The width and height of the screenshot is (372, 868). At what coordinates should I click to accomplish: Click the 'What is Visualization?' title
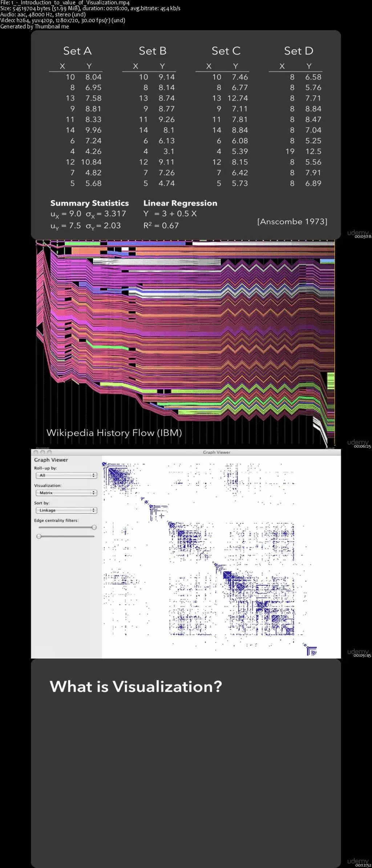[136, 687]
